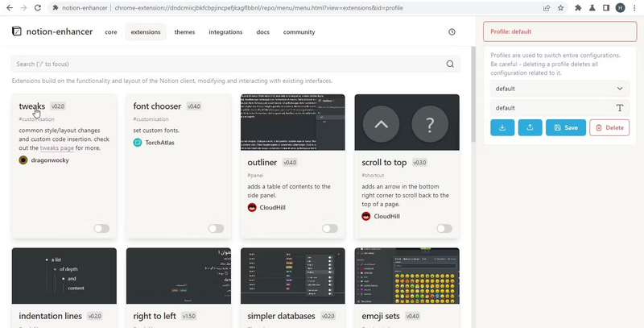Enable the scroll to top toggle
Screen dimensions: 644x328
[x=444, y=229]
